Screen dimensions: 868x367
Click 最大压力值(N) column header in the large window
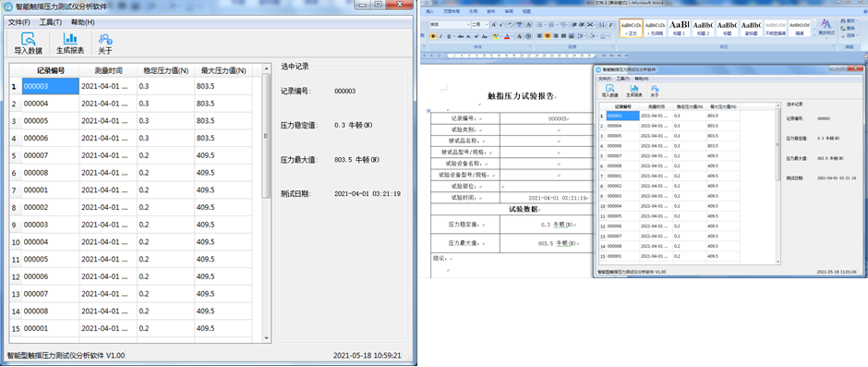(223, 70)
